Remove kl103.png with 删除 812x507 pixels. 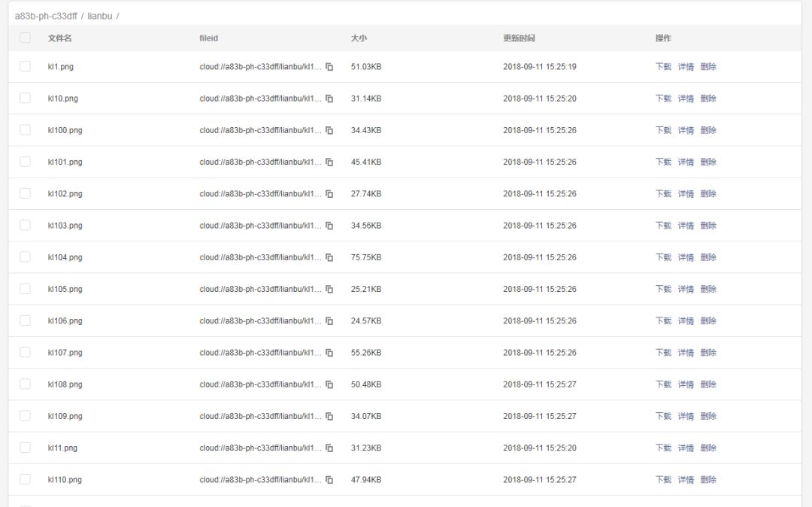708,226
